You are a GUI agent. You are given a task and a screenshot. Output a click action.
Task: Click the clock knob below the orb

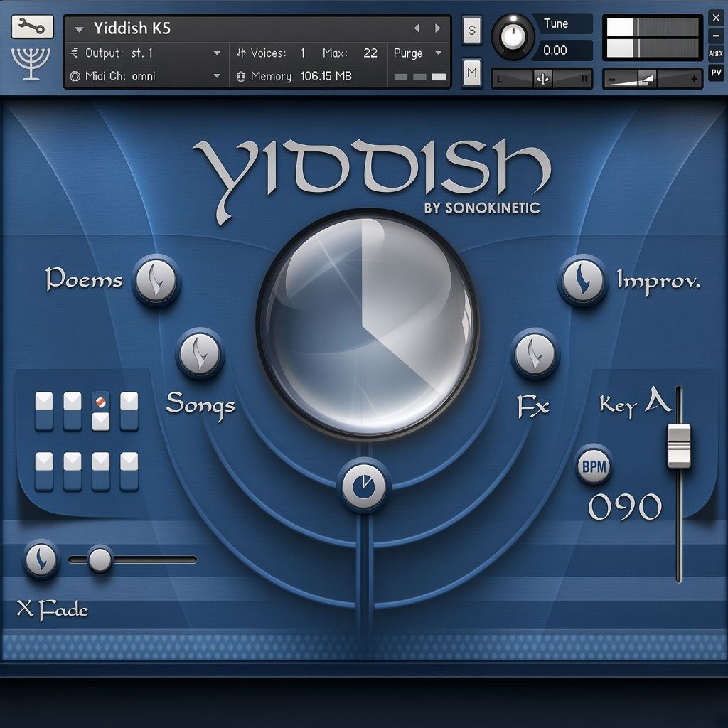click(x=363, y=486)
